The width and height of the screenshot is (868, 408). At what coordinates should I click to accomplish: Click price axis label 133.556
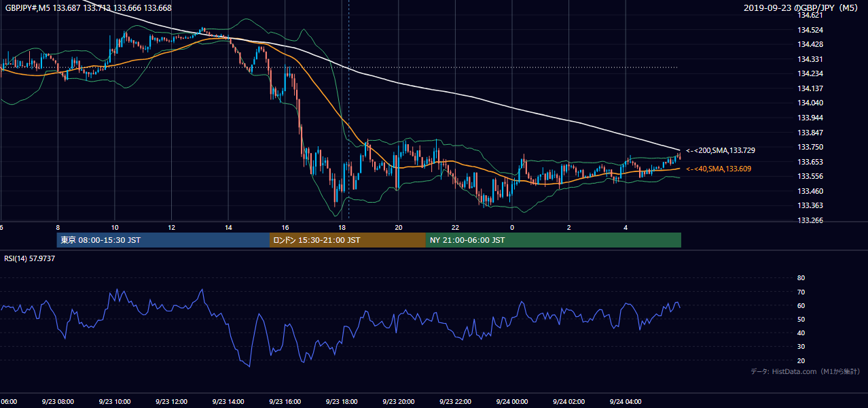pos(810,176)
